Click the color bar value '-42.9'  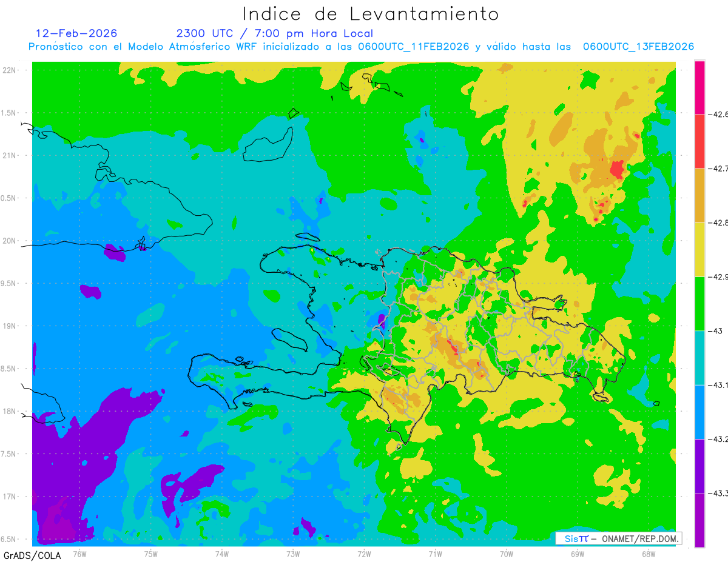coord(718,276)
